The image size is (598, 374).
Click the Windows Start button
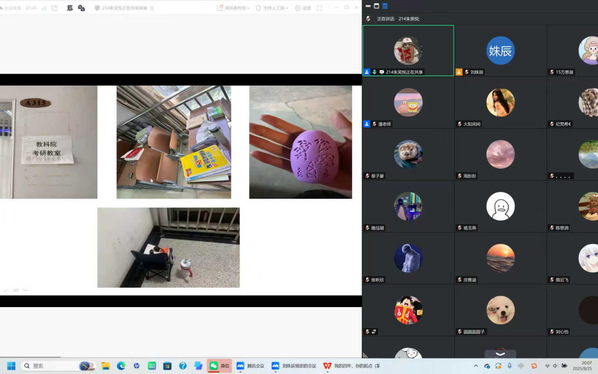point(11,366)
